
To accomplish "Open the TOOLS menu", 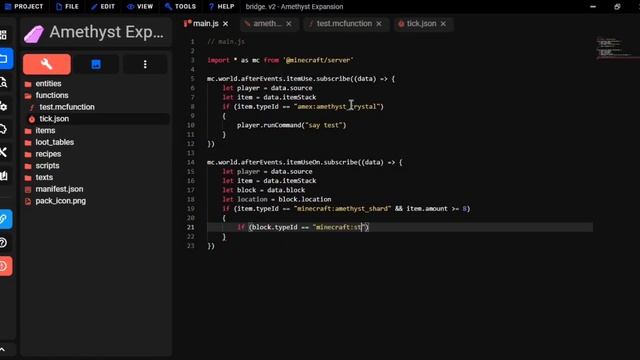I will pyautogui.click(x=180, y=7).
